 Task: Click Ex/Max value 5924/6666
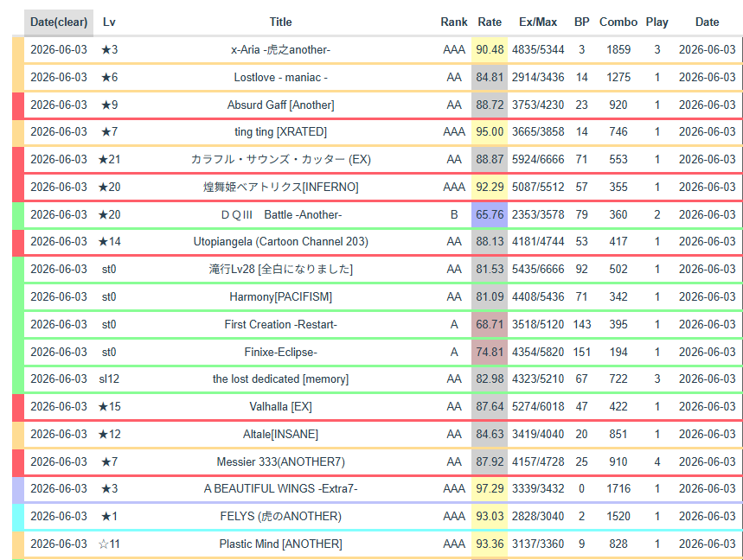(x=538, y=159)
